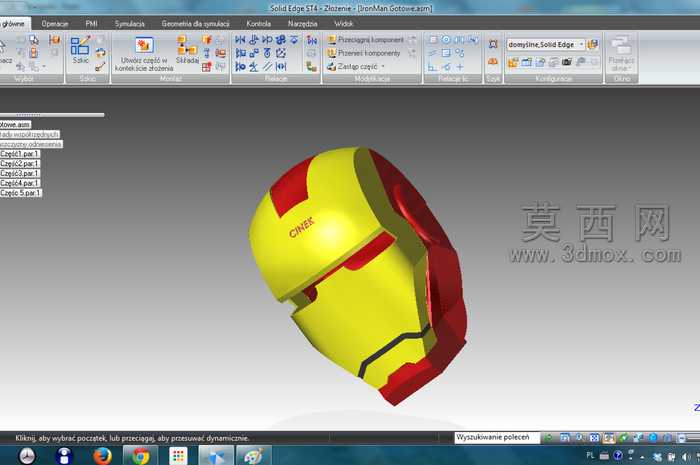Click the orange box icon in Wybór group
This screenshot has height=465, width=700.
[54, 40]
